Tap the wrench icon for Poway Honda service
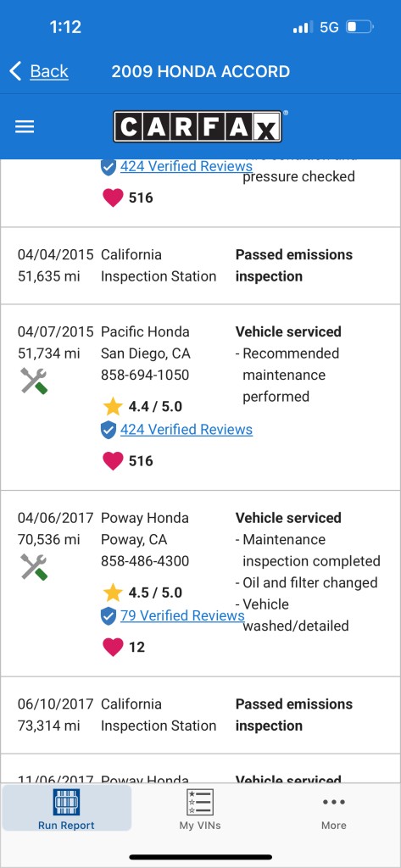 click(x=34, y=567)
